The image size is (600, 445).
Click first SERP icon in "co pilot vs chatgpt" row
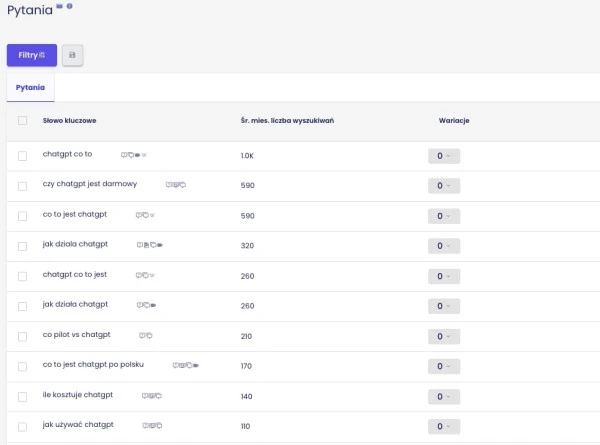coord(142,335)
